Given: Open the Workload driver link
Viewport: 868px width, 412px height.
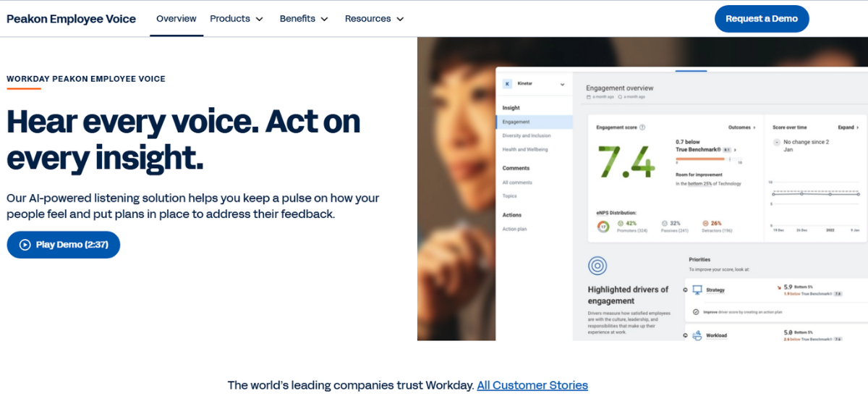Looking at the screenshot, I should click(x=717, y=336).
